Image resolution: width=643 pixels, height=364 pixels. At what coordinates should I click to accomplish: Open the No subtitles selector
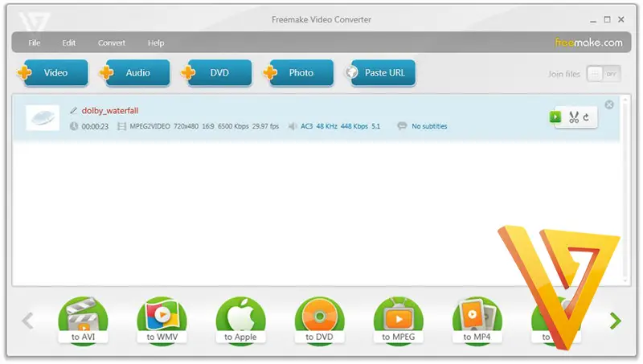429,126
